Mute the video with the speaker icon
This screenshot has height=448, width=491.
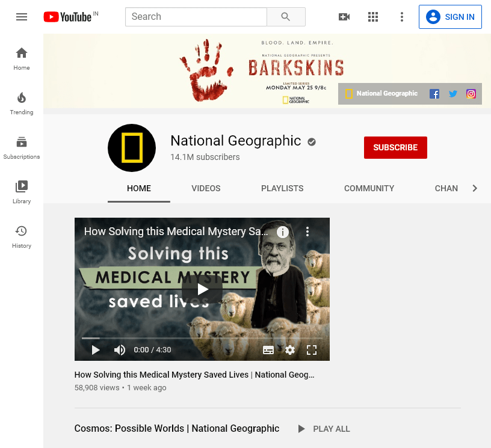(x=120, y=350)
